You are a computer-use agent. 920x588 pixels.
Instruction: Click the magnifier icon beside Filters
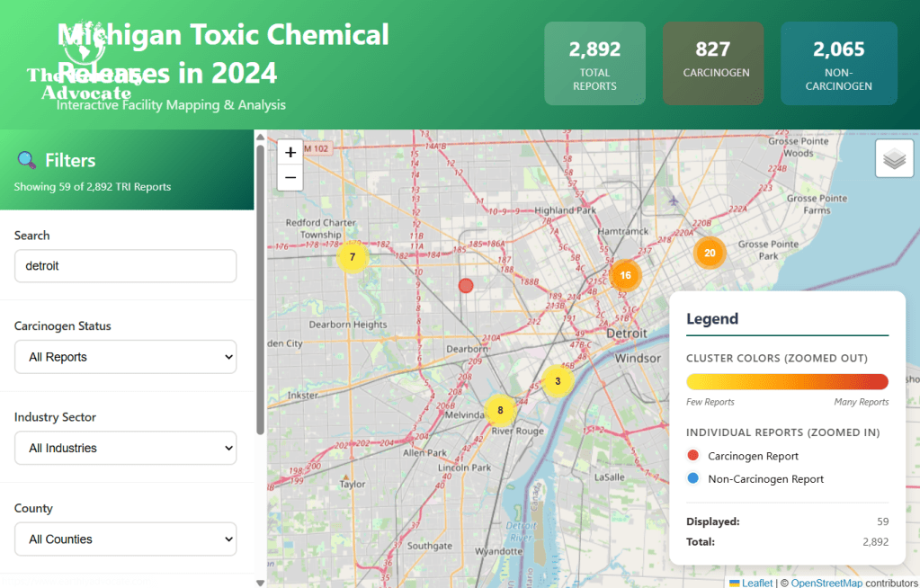[26, 160]
